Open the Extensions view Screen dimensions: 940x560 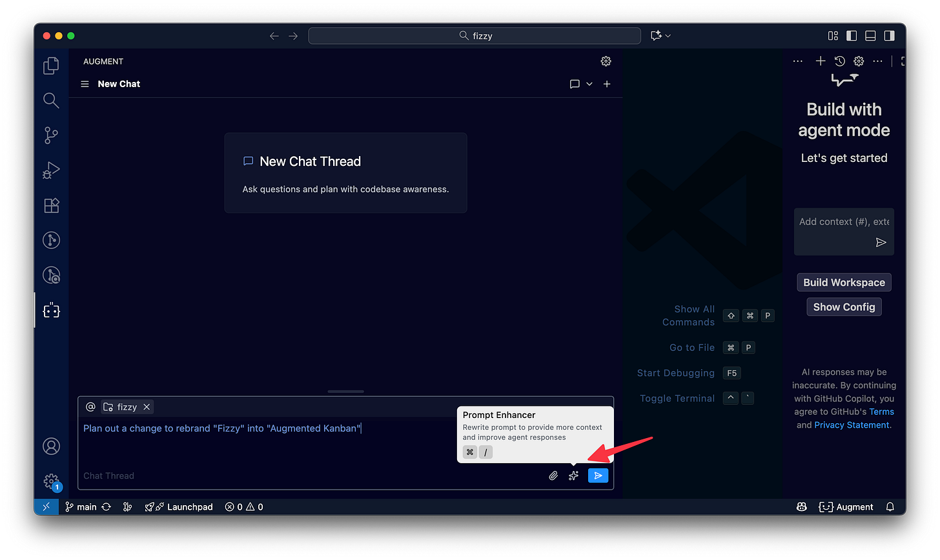pos(51,205)
